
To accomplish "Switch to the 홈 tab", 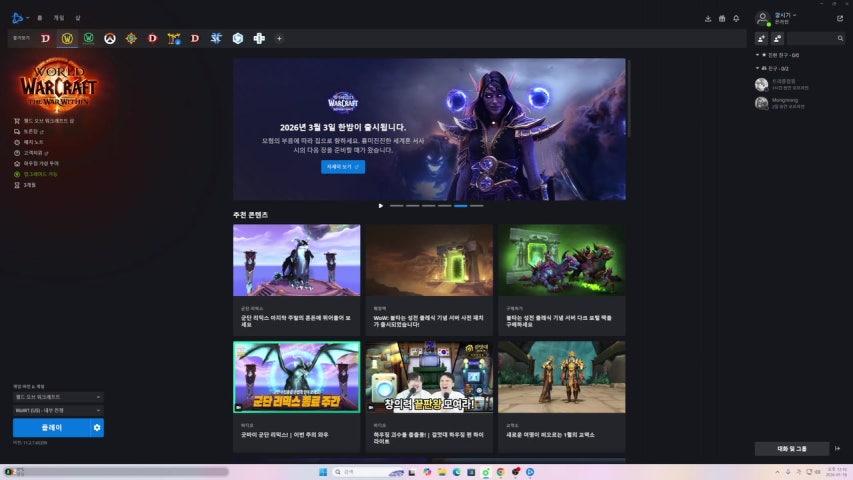I will [x=40, y=18].
